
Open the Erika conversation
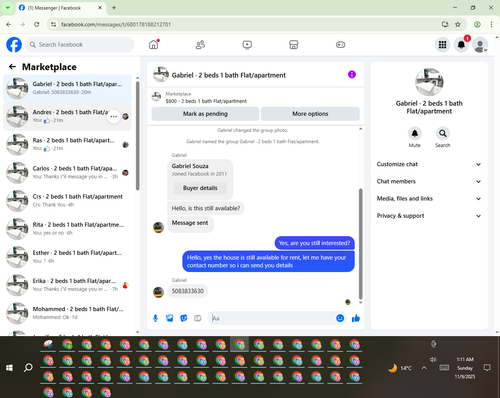pos(67,285)
